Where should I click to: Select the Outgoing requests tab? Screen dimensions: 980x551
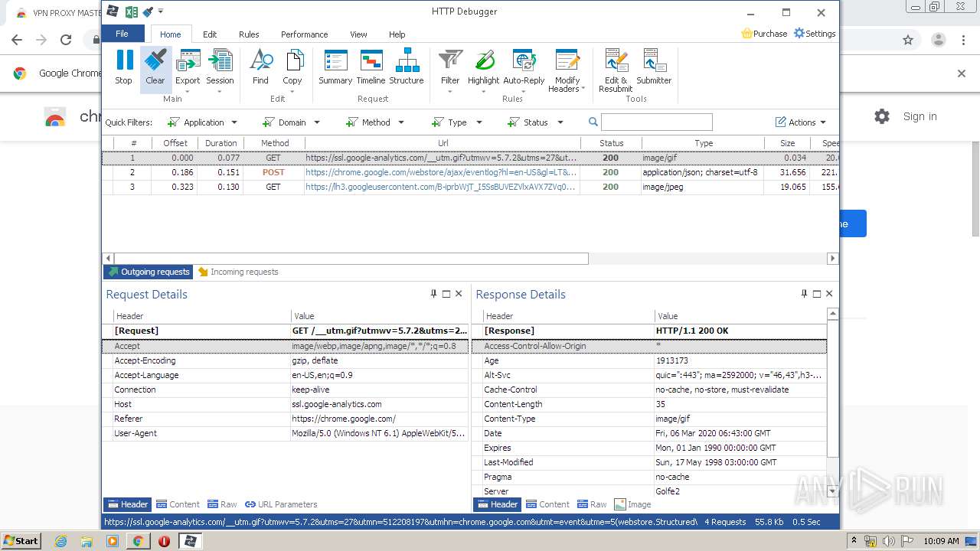pyautogui.click(x=149, y=272)
